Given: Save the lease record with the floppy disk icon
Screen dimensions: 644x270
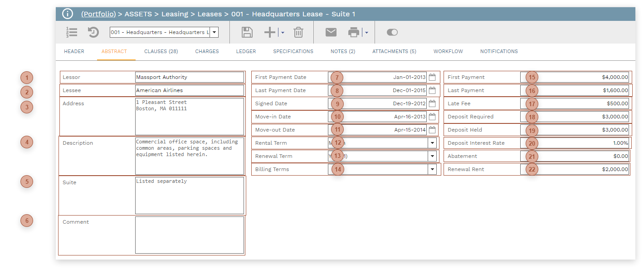Looking at the screenshot, I should (247, 32).
